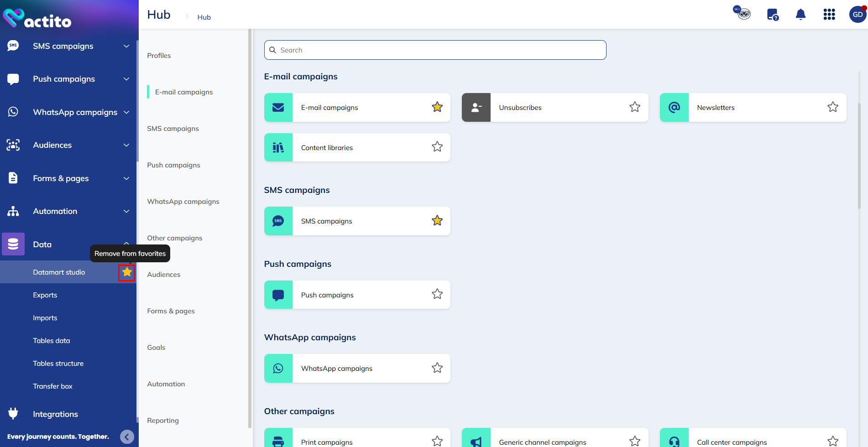Screen dimensions: 868x447
Task: Unfavorite E-mail campaigns card star
Action: tap(437, 107)
